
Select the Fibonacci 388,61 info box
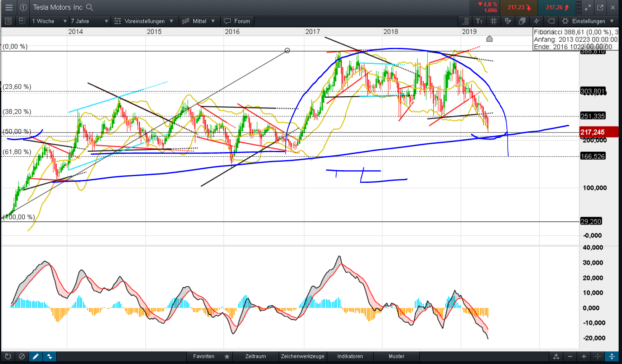575,39
